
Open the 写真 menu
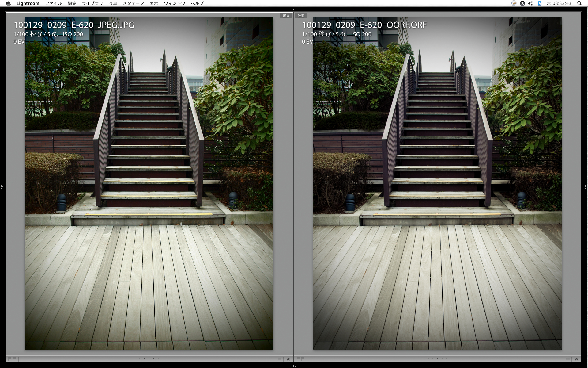click(x=113, y=3)
